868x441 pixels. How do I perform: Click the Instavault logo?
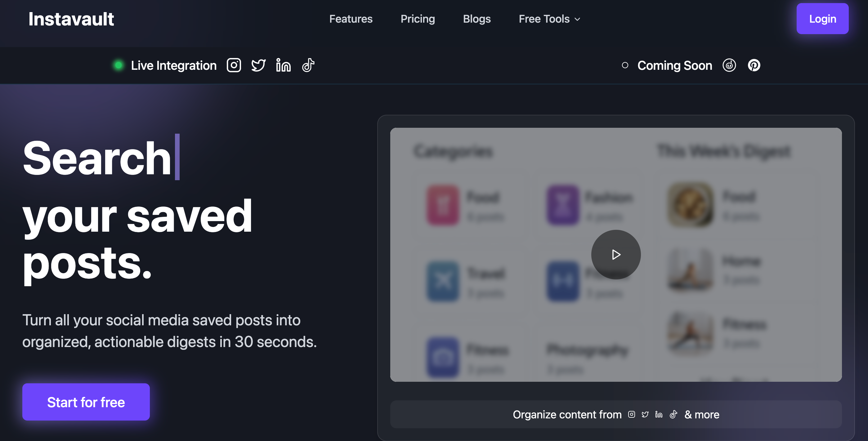click(x=71, y=19)
